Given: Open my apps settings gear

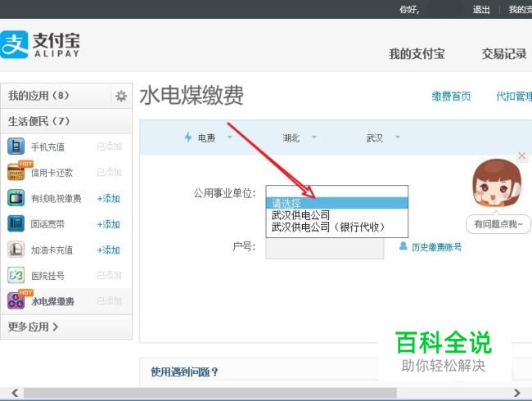Looking at the screenshot, I should pos(121,96).
